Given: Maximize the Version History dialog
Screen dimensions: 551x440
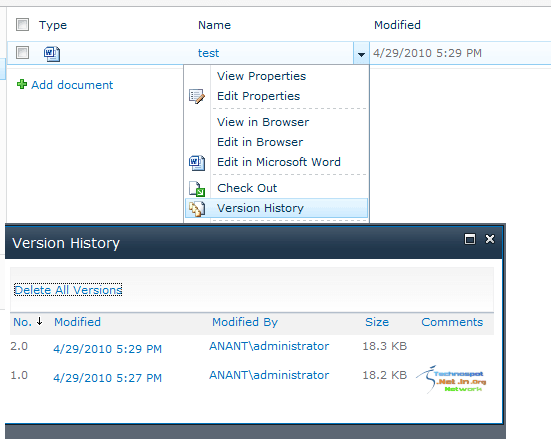Looking at the screenshot, I should 470,239.
